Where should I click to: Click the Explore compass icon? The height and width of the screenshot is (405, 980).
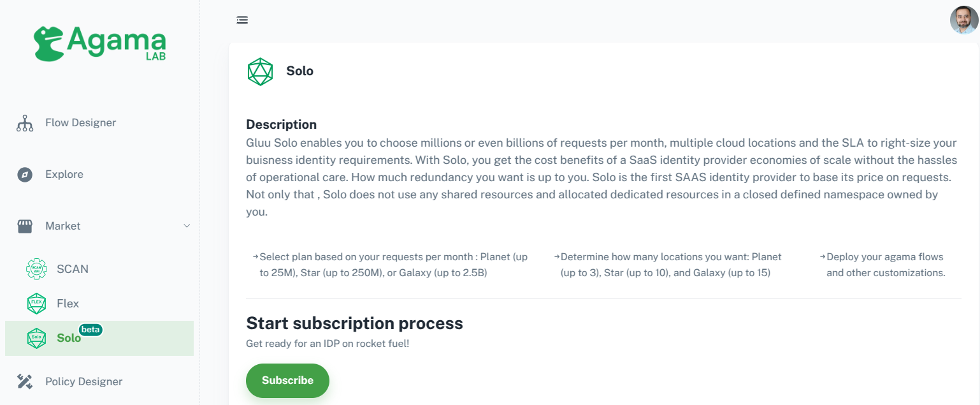[x=25, y=175]
